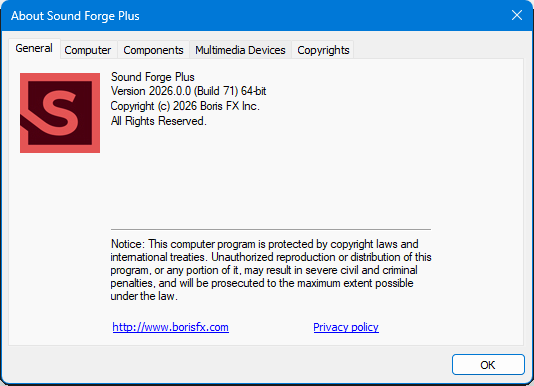Open the Computer tab
This screenshot has width=534, height=386.
pos(88,50)
